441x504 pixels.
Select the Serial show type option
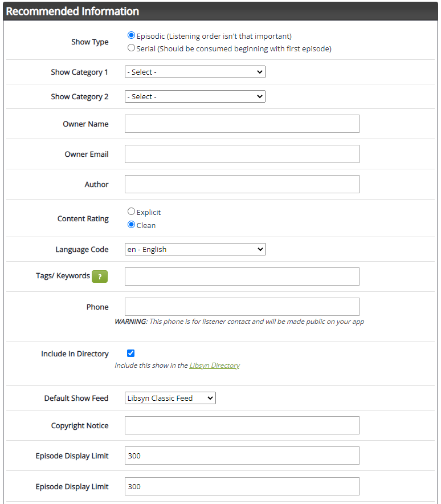131,48
